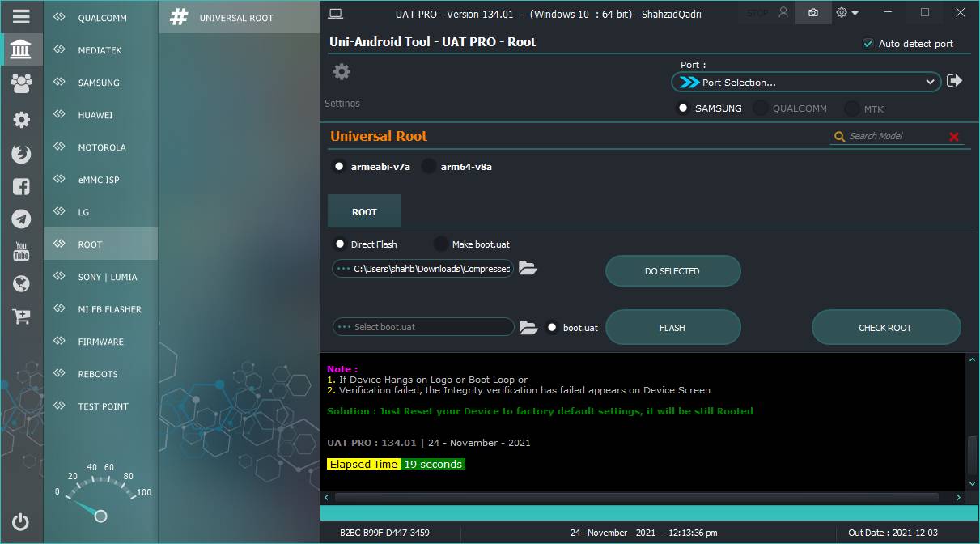This screenshot has width=980, height=544.
Task: Click the Select boot.uat input field
Action: point(423,327)
